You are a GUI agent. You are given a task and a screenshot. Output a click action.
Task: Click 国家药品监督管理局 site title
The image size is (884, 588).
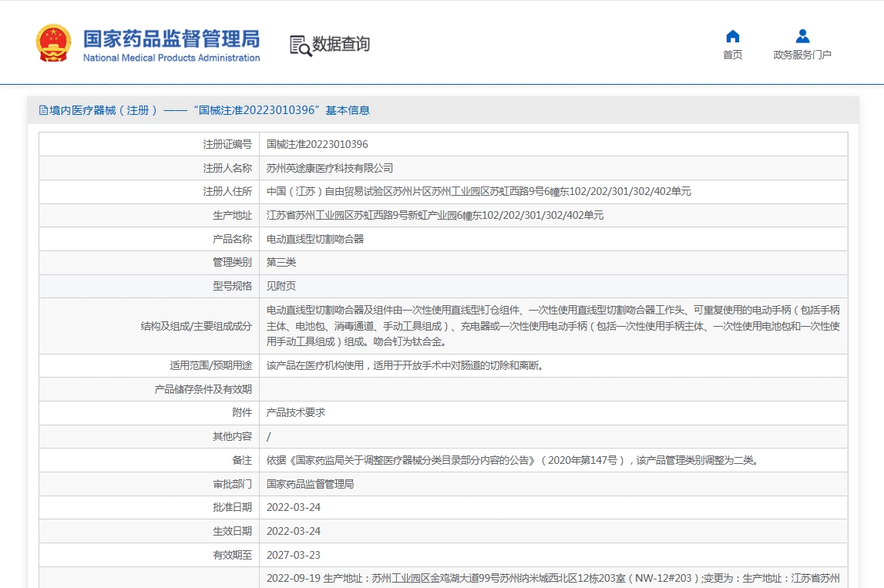click(171, 39)
